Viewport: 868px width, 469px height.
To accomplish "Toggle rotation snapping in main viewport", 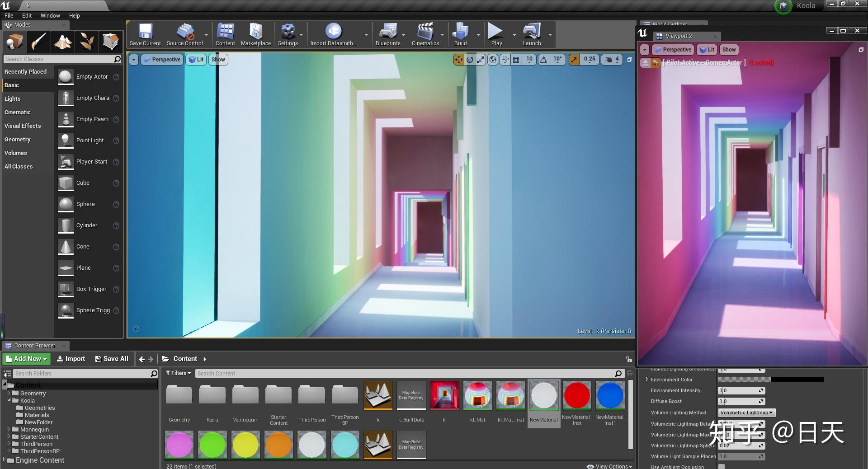I will (x=543, y=60).
